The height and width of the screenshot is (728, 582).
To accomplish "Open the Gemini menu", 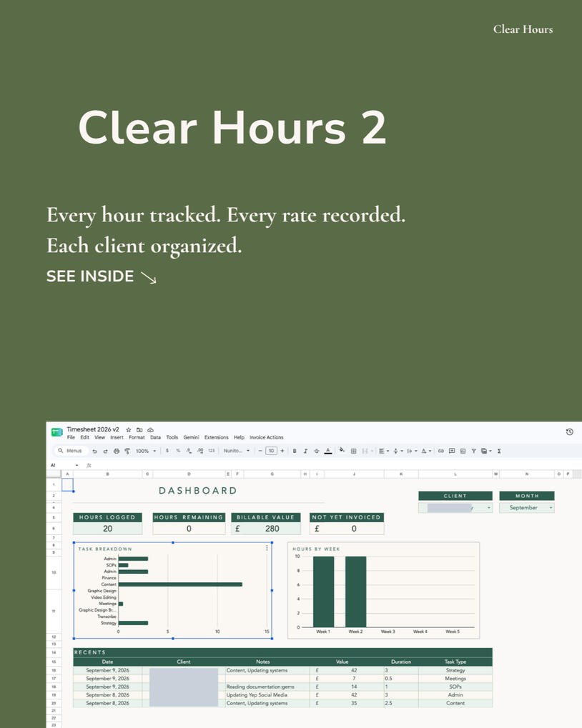I will click(191, 437).
